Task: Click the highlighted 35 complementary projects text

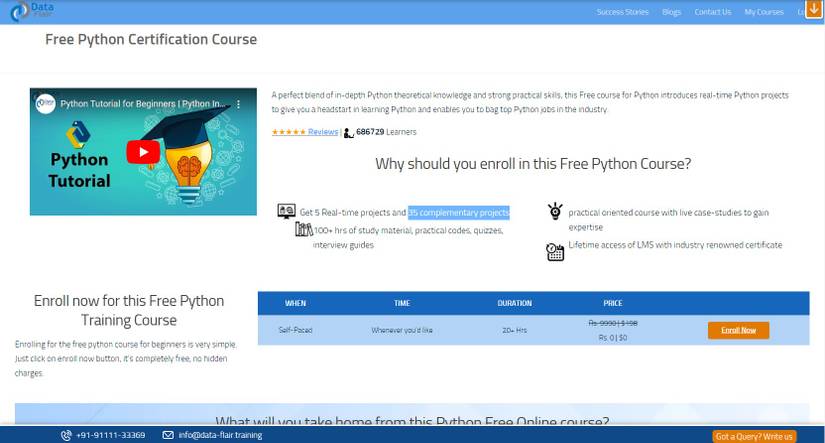Action: pyautogui.click(x=458, y=213)
